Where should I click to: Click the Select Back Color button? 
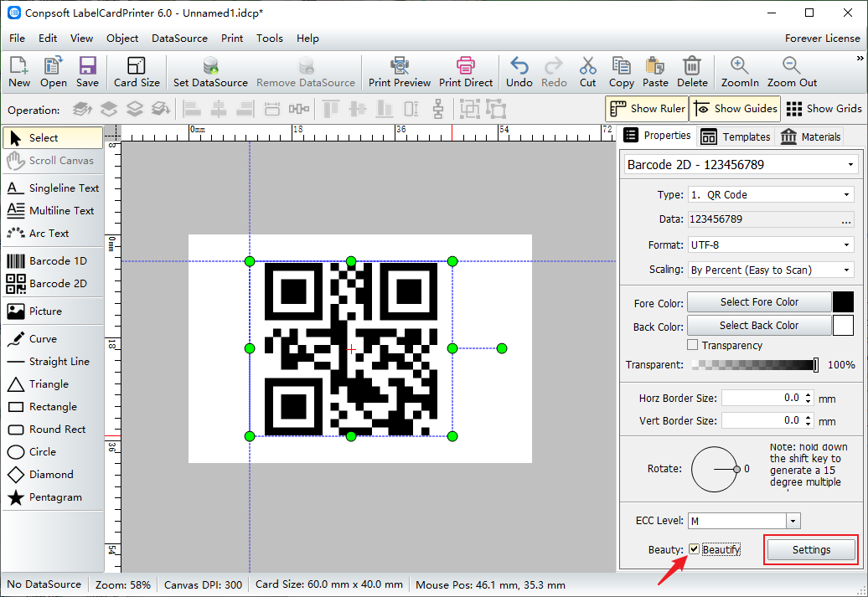(759, 326)
